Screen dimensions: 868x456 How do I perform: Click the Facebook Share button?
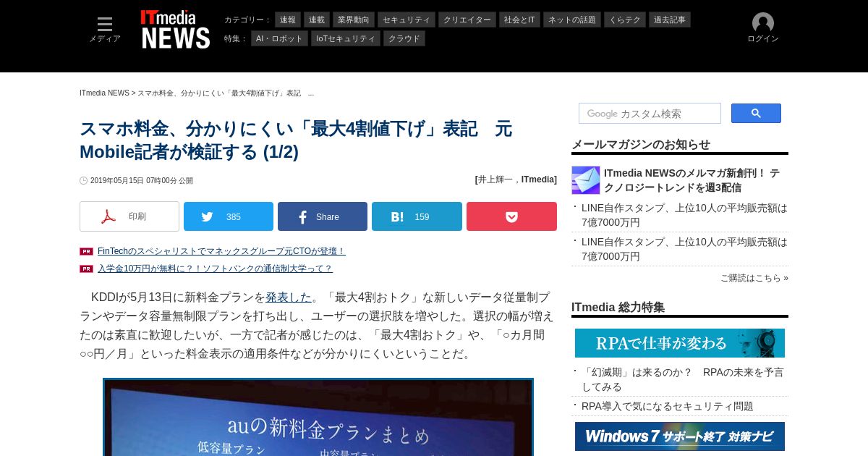click(x=323, y=216)
